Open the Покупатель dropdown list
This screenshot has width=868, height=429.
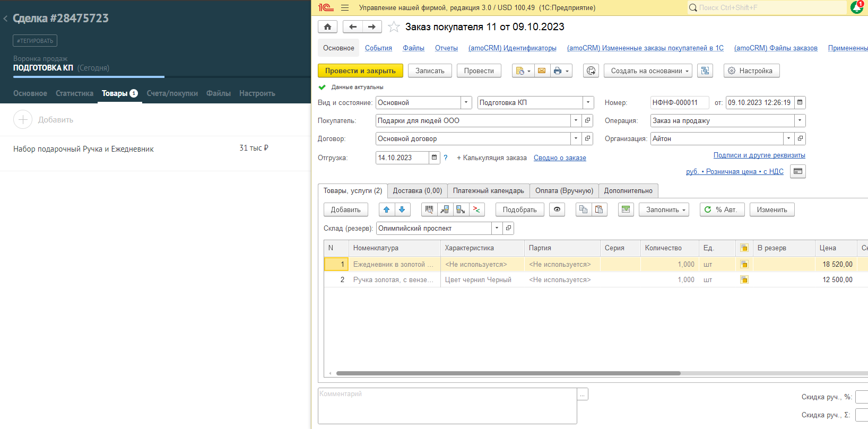click(576, 120)
